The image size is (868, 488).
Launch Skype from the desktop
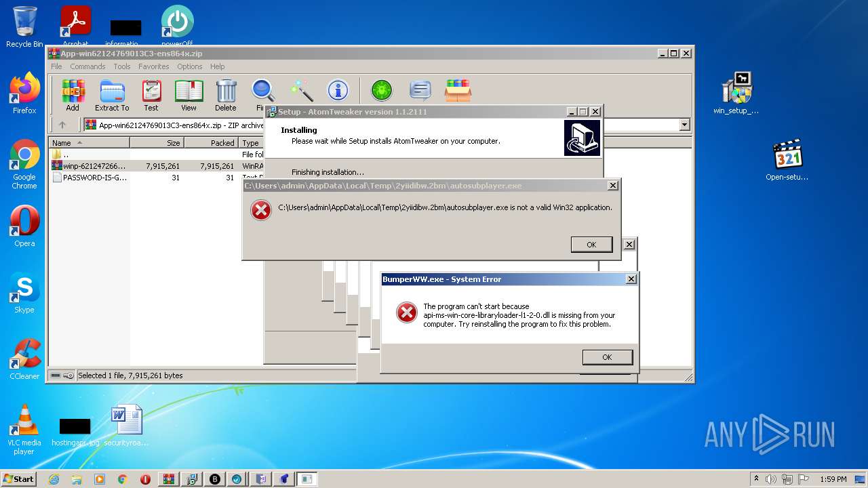pyautogui.click(x=24, y=293)
